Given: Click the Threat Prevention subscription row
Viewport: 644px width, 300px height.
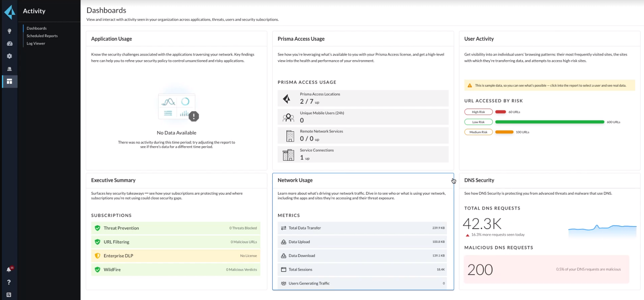Looking at the screenshot, I should pyautogui.click(x=176, y=228).
